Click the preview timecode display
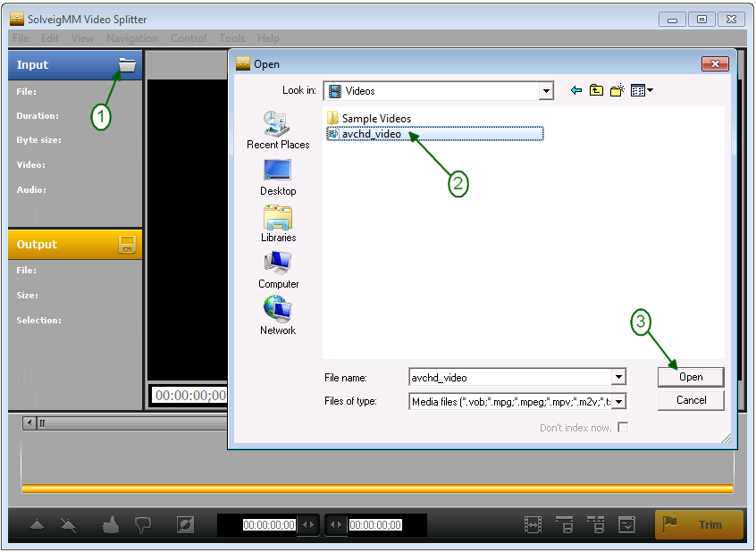The image size is (756, 552). pyautogui.click(x=190, y=396)
